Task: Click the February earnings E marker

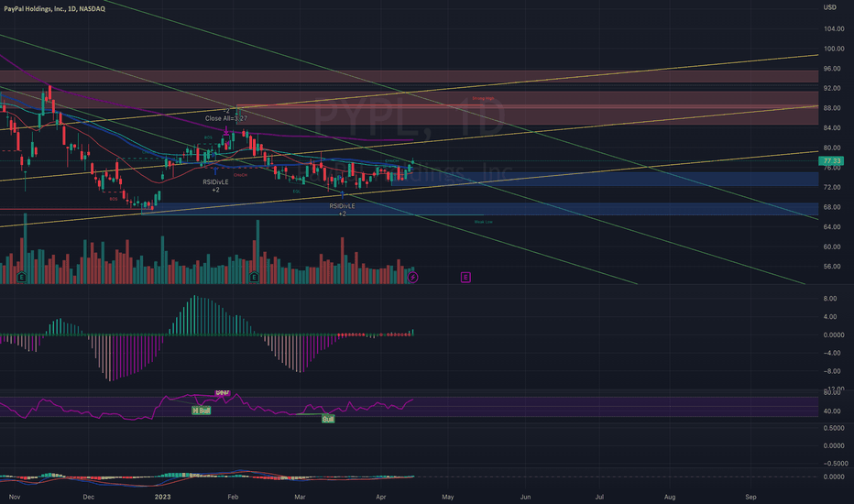Action: pyautogui.click(x=254, y=278)
